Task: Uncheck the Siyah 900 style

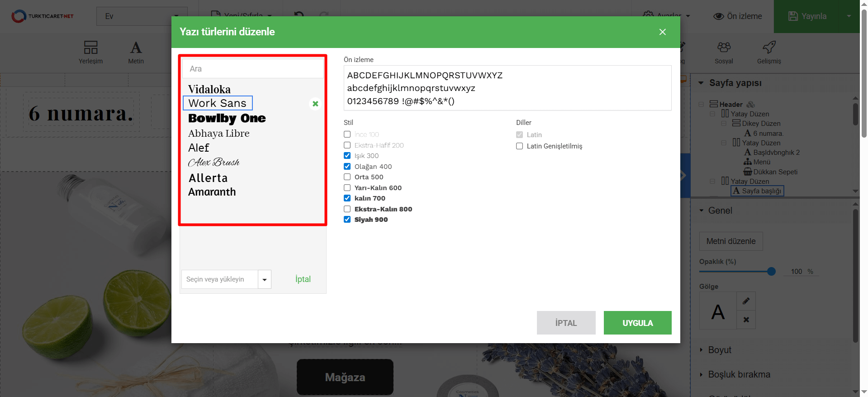Action: (347, 220)
